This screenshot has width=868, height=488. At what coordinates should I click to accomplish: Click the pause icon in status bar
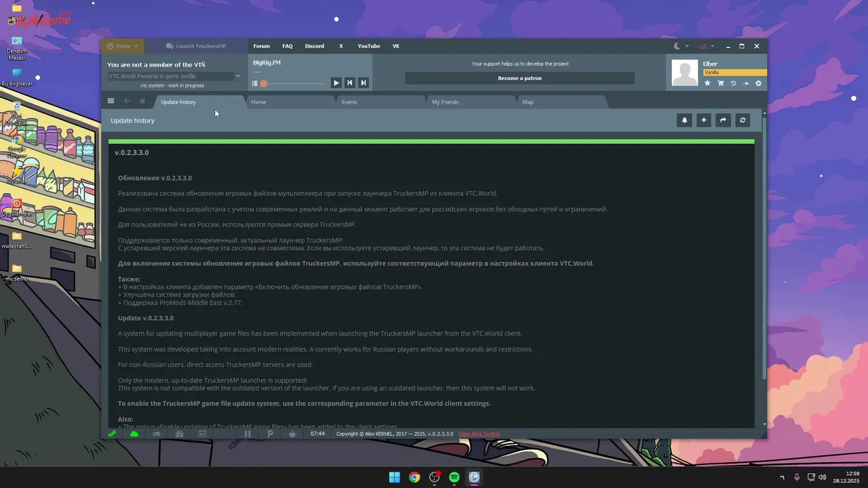pyautogui.click(x=248, y=434)
